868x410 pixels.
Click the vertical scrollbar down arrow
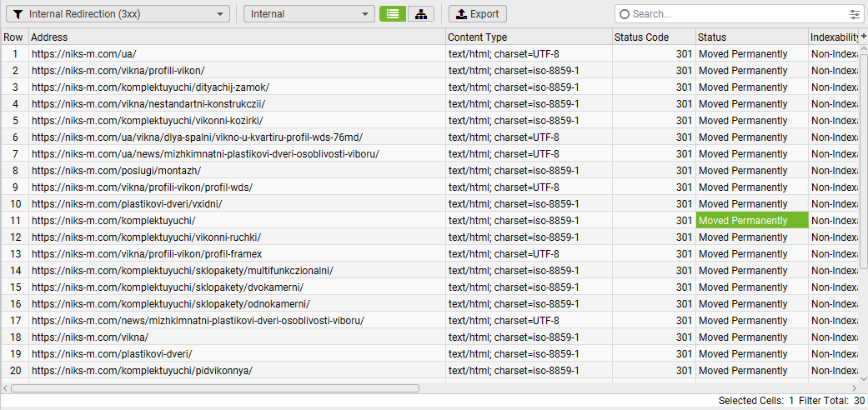[x=864, y=377]
